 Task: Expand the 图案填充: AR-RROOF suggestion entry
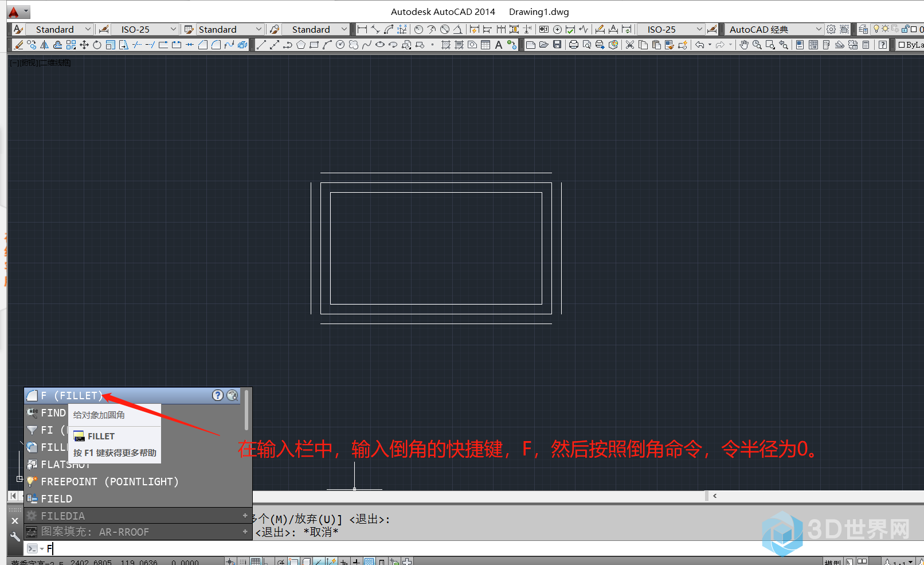tap(245, 532)
